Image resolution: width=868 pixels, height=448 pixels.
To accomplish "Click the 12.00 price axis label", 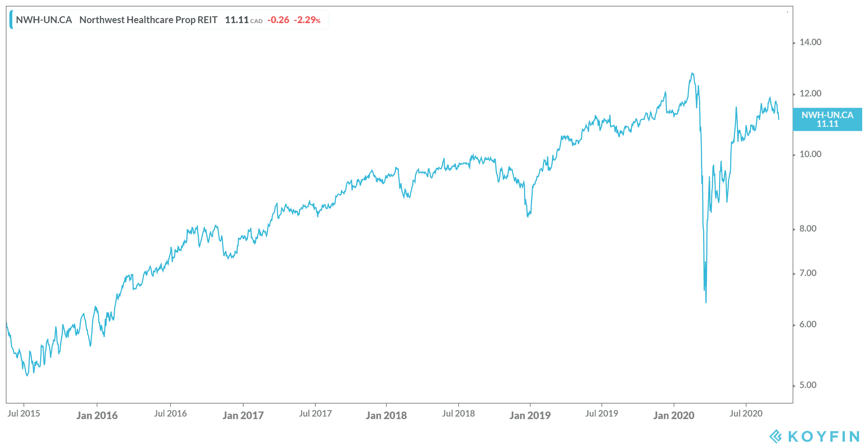I will pyautogui.click(x=810, y=94).
